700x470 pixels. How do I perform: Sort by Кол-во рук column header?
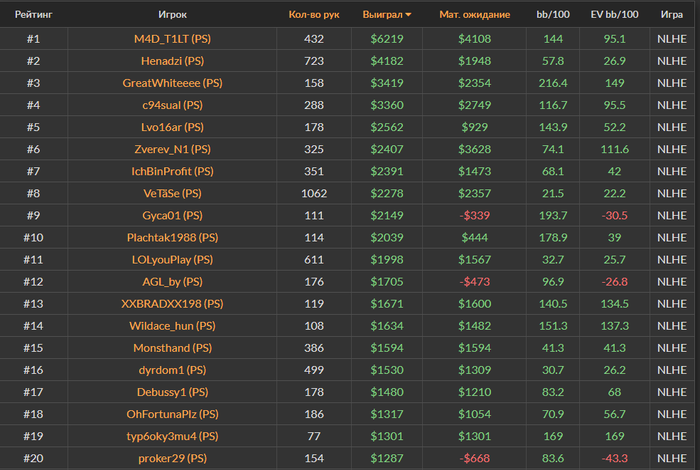pos(314,15)
